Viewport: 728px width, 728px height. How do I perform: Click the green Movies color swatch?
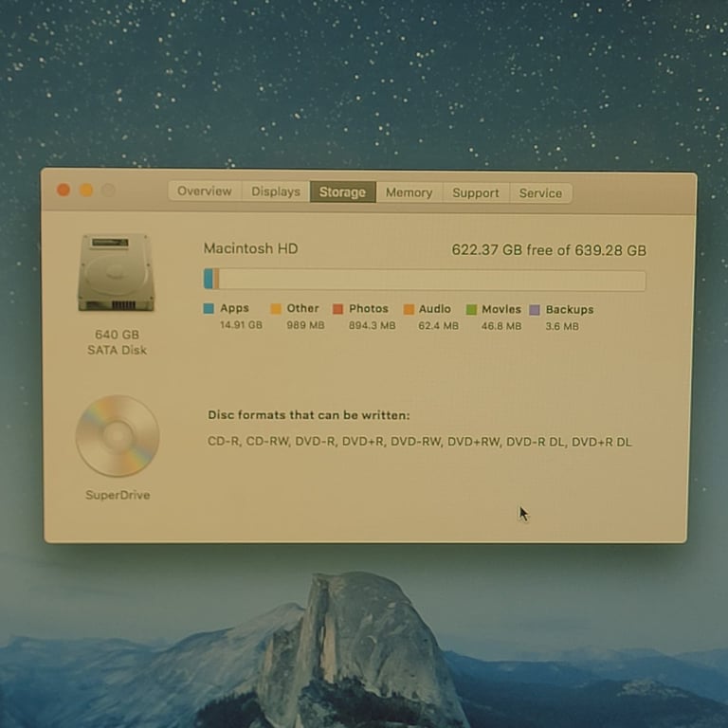click(471, 310)
